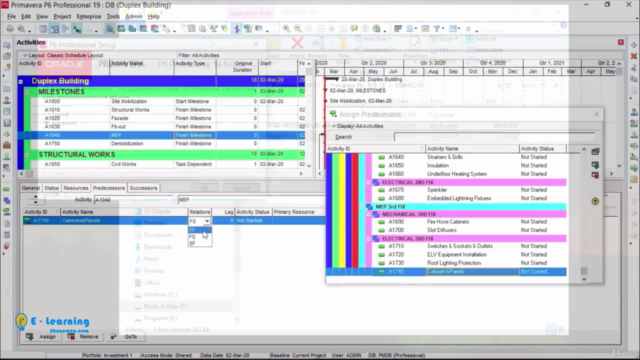
Task: Collapse the ELECTRICAL 3RD FIX group
Action: [369, 239]
